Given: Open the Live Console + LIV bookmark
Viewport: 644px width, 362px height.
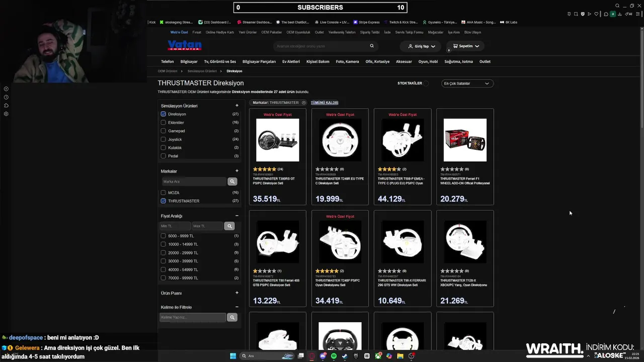Looking at the screenshot, I should coord(332,22).
